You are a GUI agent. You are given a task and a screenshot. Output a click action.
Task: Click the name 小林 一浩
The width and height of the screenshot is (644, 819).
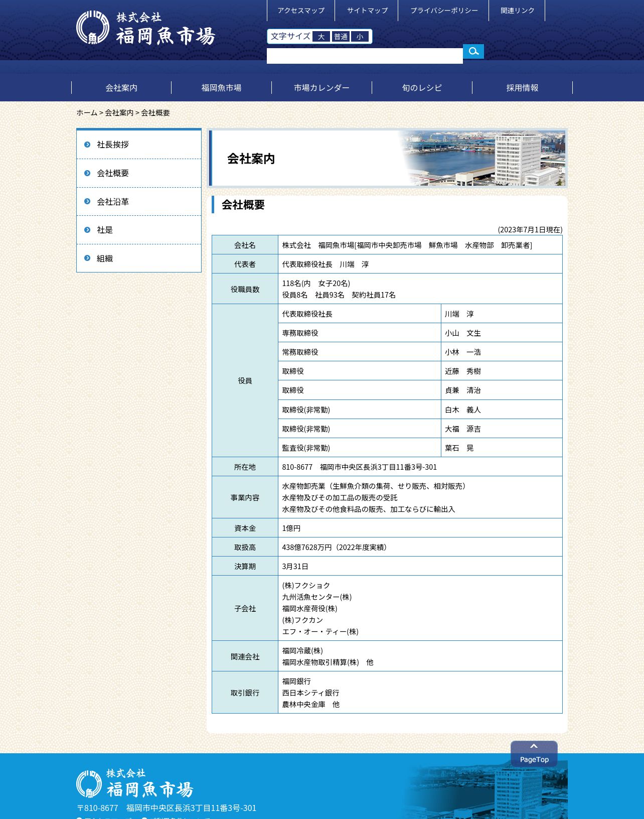click(463, 352)
